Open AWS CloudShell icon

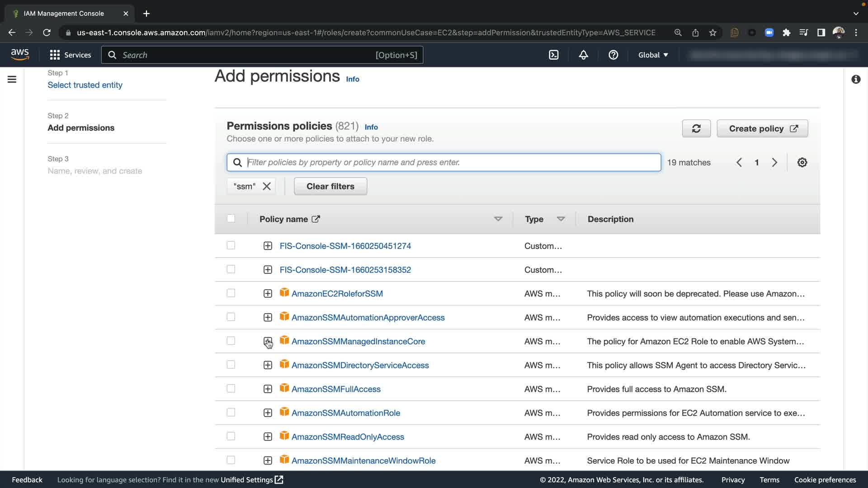point(554,55)
